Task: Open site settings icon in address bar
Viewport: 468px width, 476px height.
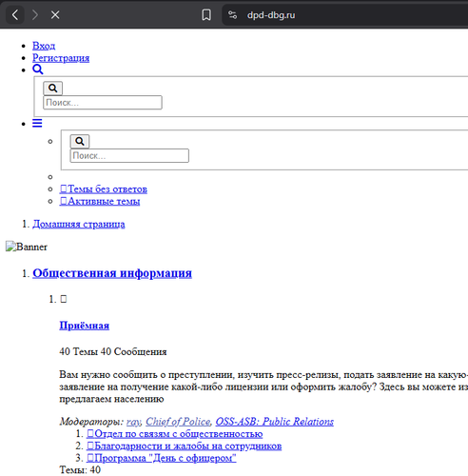Action: coord(232,15)
